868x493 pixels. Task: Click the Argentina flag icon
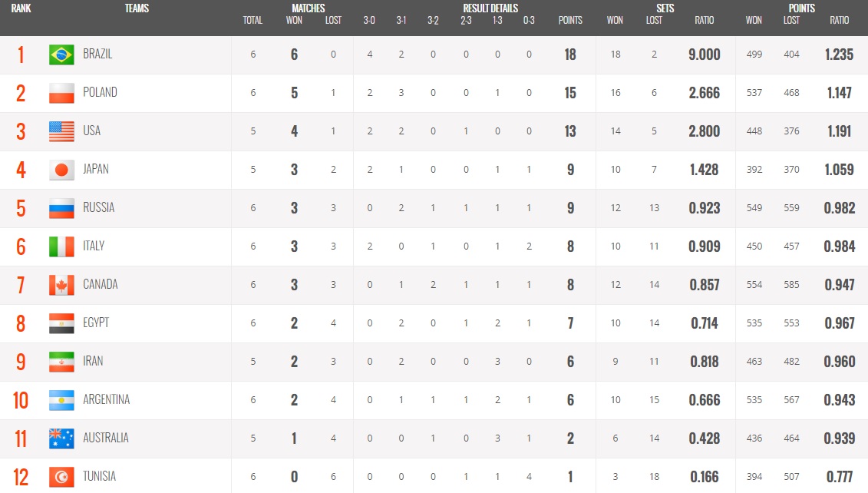click(61, 400)
